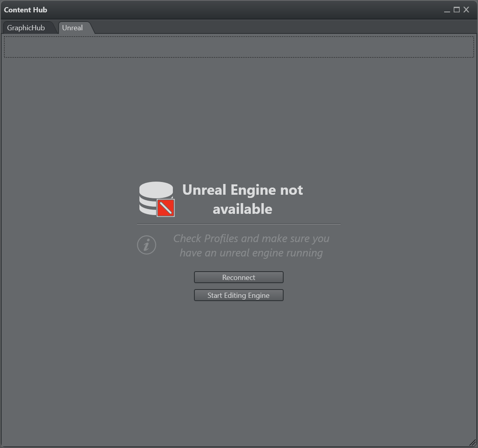Click Start Editing Engine button
The image size is (478, 448).
[x=239, y=295]
